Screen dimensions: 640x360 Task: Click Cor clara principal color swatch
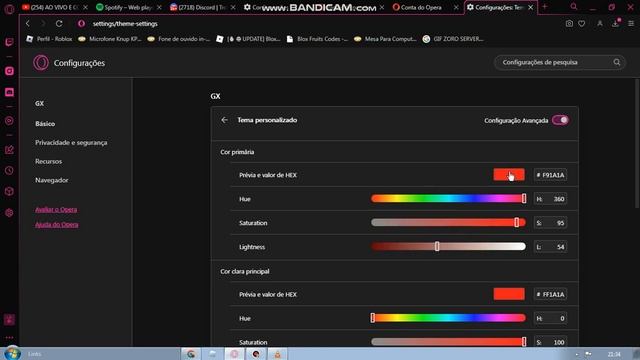(509, 294)
